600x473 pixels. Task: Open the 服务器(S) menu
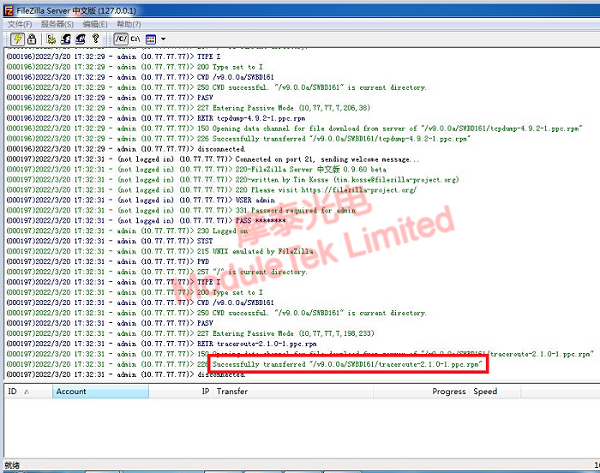(58, 23)
